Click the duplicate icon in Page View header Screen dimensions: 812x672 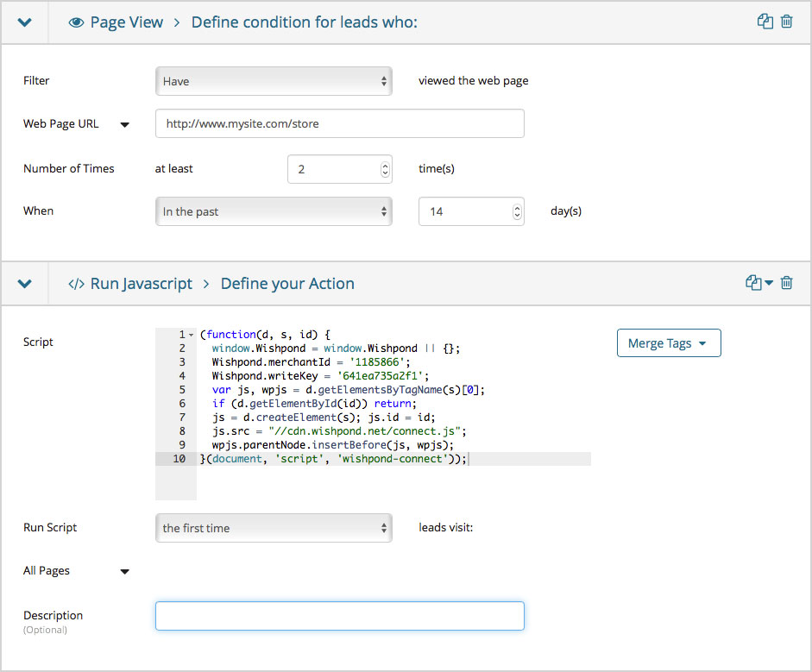(765, 22)
